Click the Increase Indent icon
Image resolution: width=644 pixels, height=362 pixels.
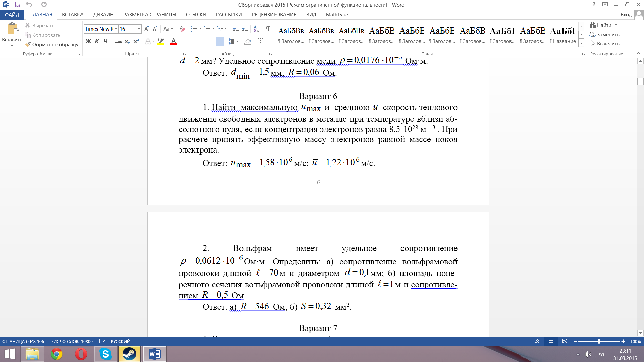click(245, 29)
